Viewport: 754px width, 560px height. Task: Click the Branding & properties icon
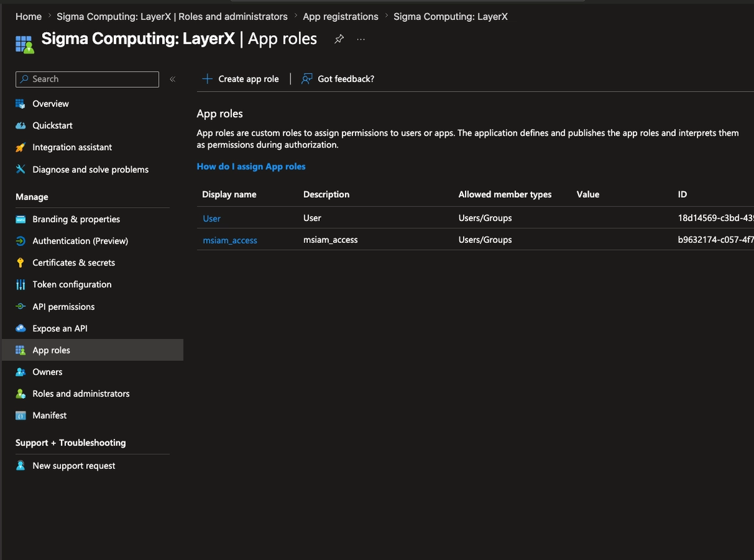point(20,219)
